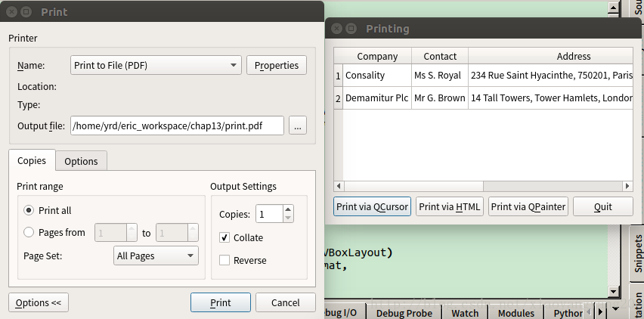Choose the Pages from radio option
644x319 pixels.
(29, 233)
